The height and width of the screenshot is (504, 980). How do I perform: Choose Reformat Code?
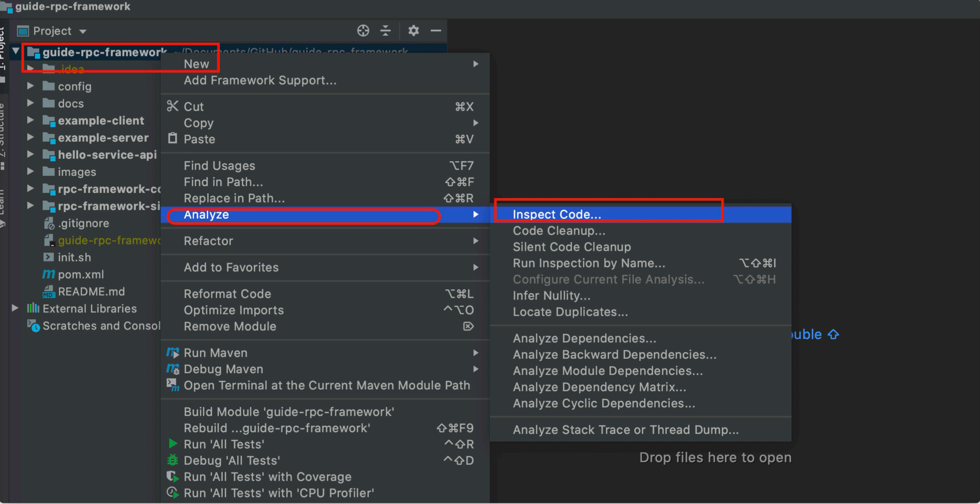[x=325, y=294]
